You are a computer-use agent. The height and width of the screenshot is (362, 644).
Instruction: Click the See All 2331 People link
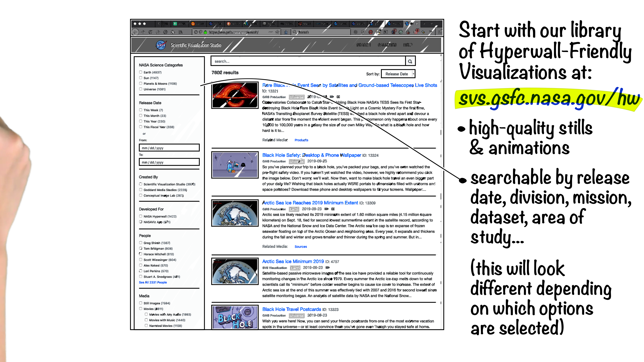153,282
